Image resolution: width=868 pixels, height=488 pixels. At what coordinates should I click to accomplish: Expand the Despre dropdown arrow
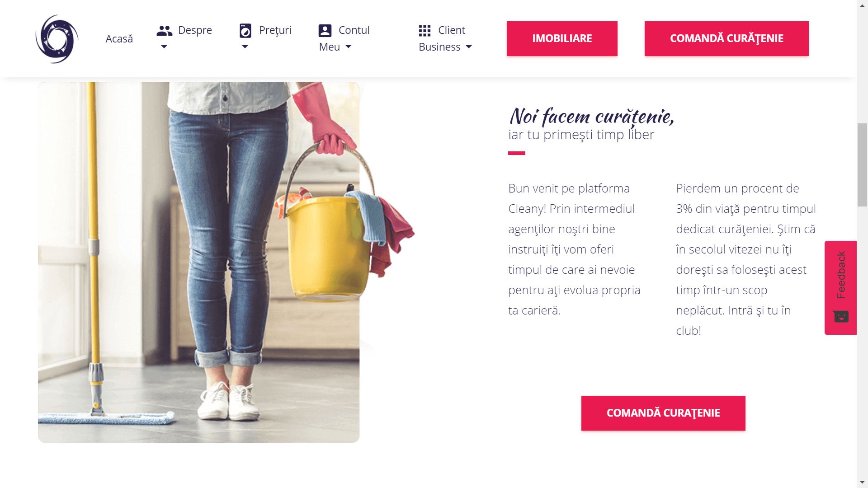click(x=164, y=47)
